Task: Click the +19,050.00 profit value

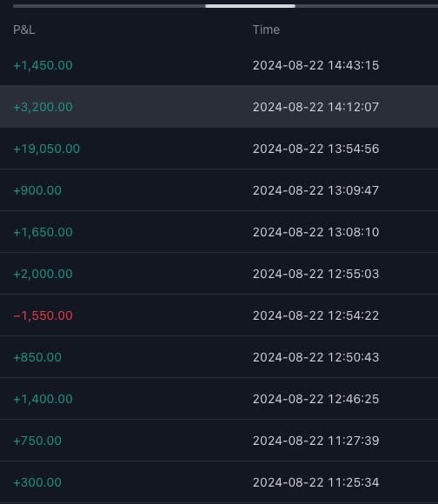Action: pos(46,149)
